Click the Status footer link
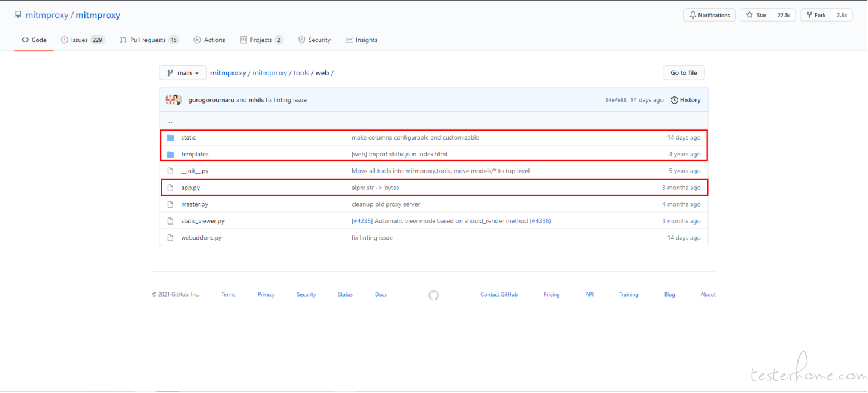The image size is (868, 393). click(x=345, y=295)
